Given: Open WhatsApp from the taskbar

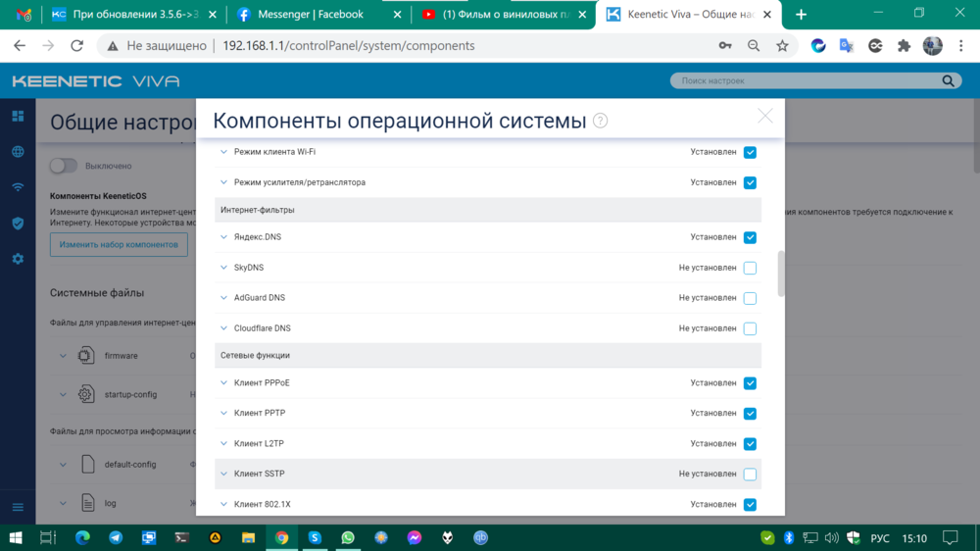Looking at the screenshot, I should pyautogui.click(x=348, y=538).
